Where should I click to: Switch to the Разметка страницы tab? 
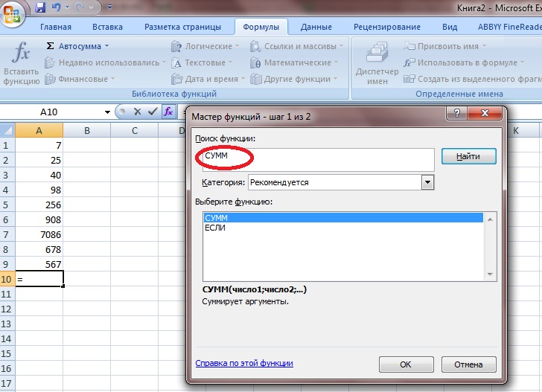[182, 27]
